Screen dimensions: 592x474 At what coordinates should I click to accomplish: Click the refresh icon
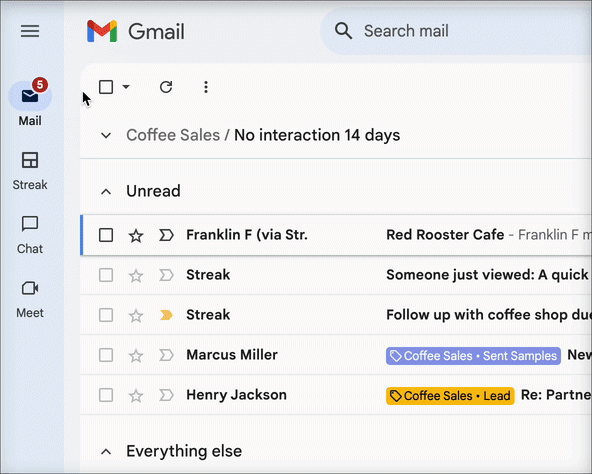tap(166, 87)
